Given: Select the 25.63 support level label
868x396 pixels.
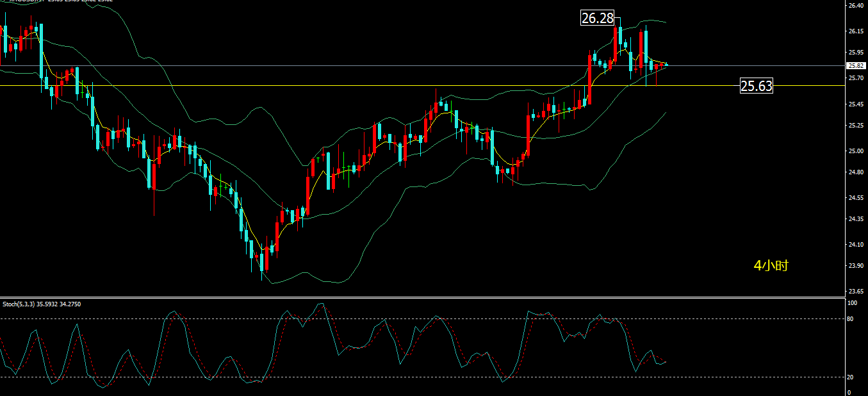Looking at the screenshot, I should 756,86.
